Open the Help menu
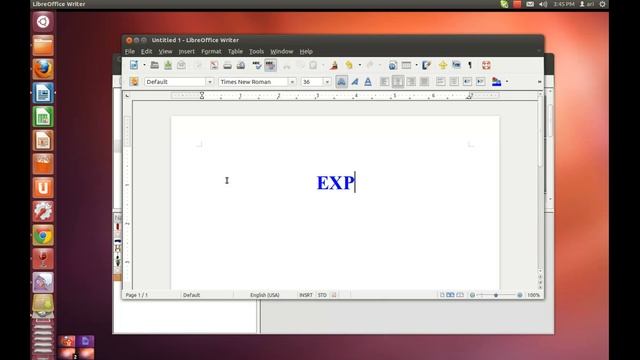Image resolution: width=640 pixels, height=360 pixels. (x=306, y=51)
